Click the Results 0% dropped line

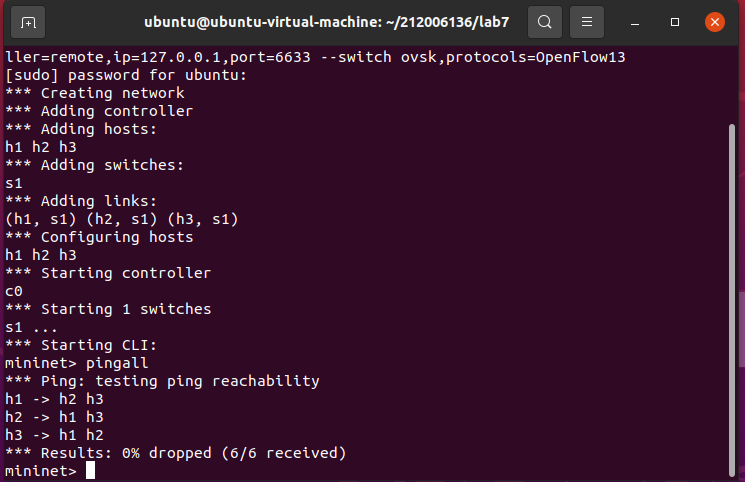[x=176, y=453]
